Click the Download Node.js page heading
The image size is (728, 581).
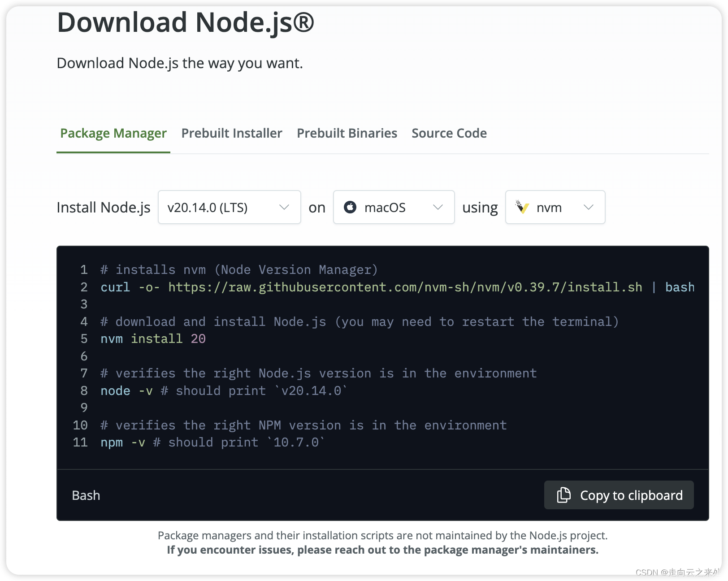click(185, 22)
